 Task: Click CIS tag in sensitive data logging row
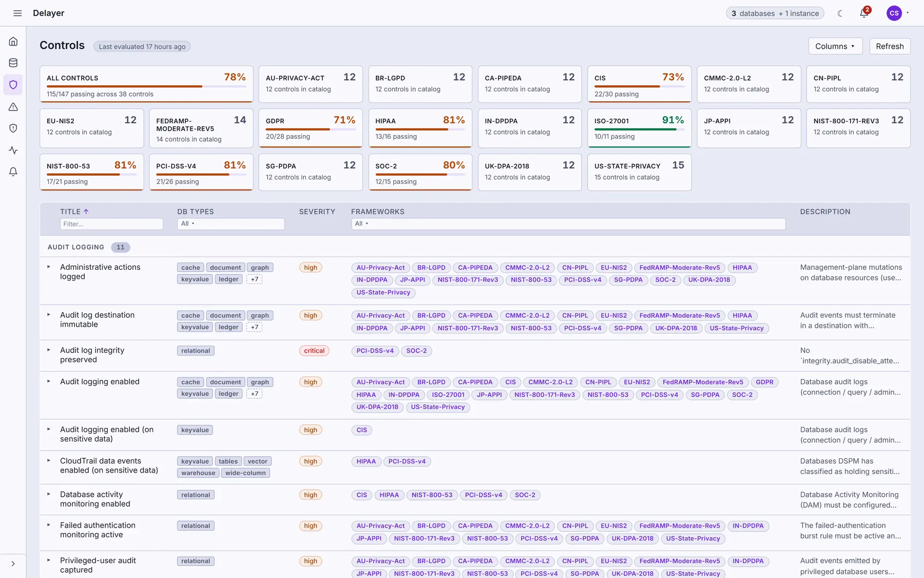click(x=362, y=430)
